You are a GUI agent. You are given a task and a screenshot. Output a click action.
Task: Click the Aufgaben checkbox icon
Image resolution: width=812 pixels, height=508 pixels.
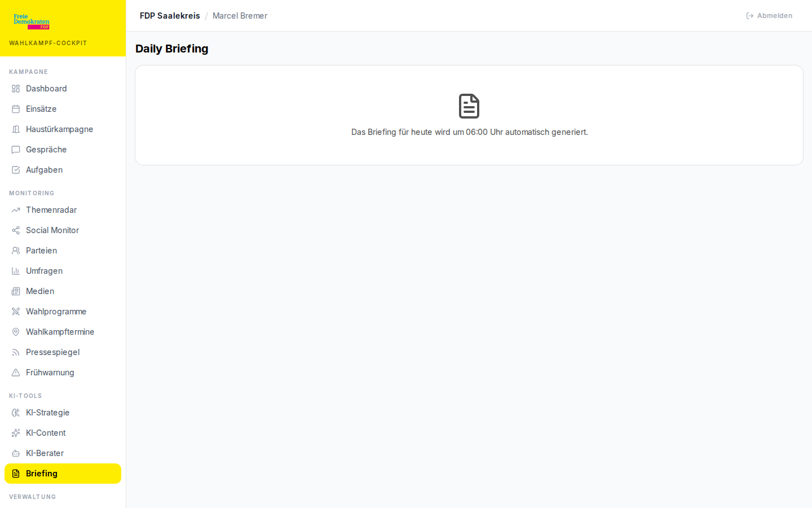(x=16, y=170)
